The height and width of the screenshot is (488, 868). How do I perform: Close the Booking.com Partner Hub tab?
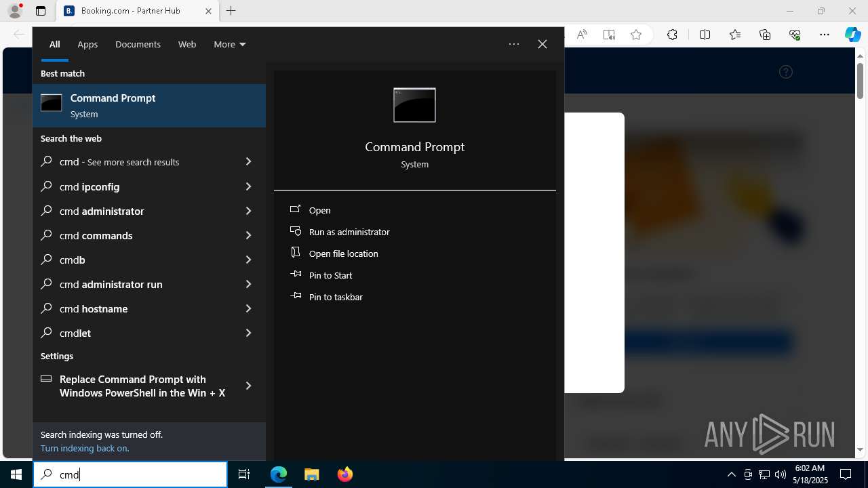(x=208, y=11)
